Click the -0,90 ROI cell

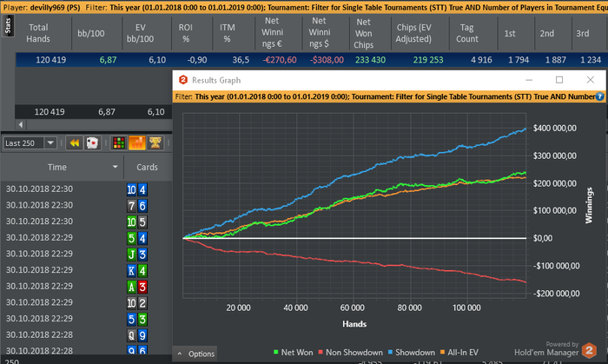coord(197,60)
